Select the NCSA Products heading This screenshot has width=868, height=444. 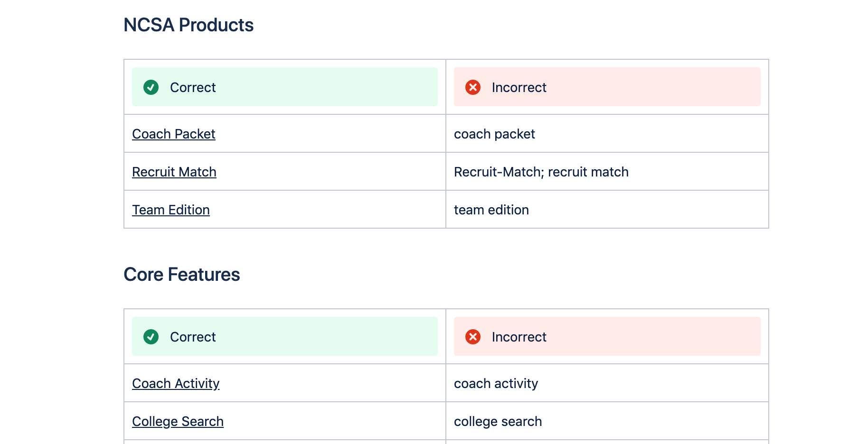pyautogui.click(x=189, y=25)
